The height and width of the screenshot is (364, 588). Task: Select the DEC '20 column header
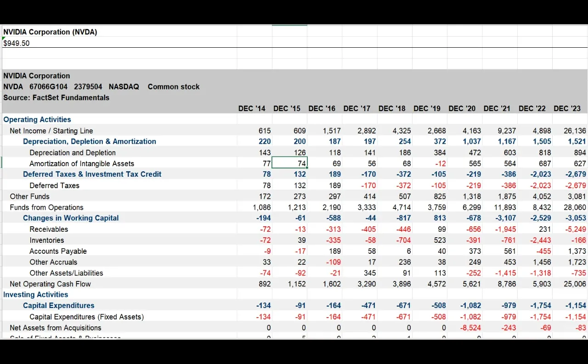[462, 108]
